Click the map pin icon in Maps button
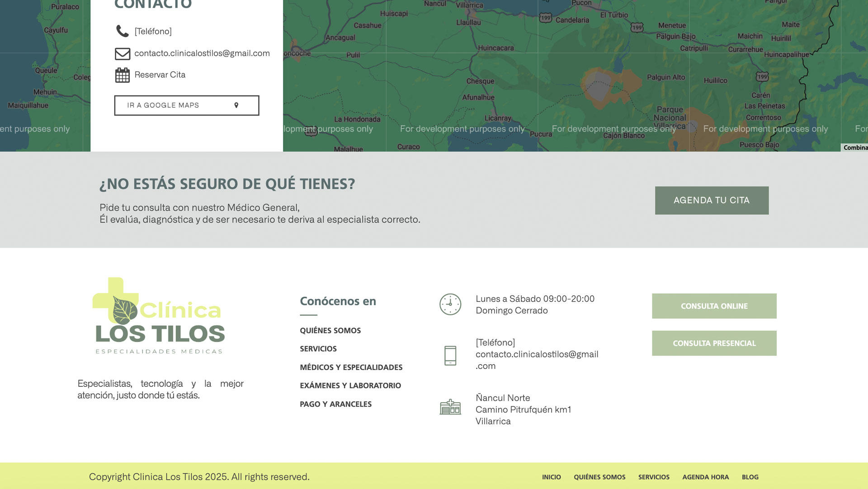The height and width of the screenshot is (489, 868). coord(236,105)
